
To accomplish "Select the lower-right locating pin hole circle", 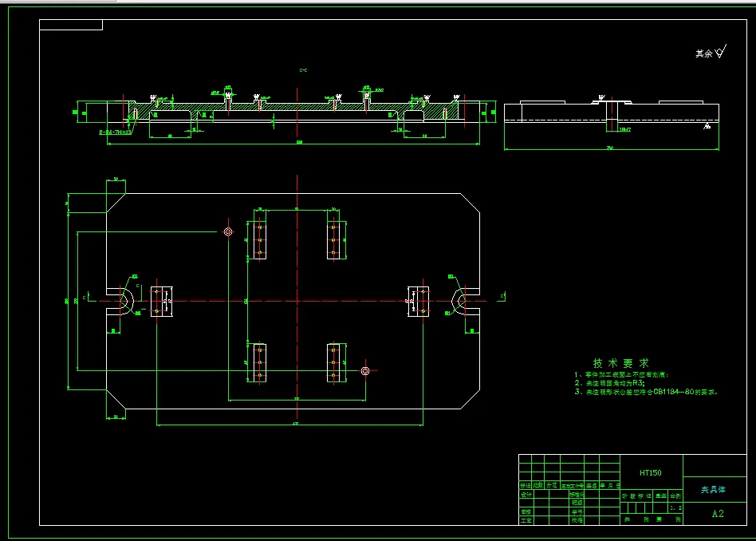I will pos(365,370).
